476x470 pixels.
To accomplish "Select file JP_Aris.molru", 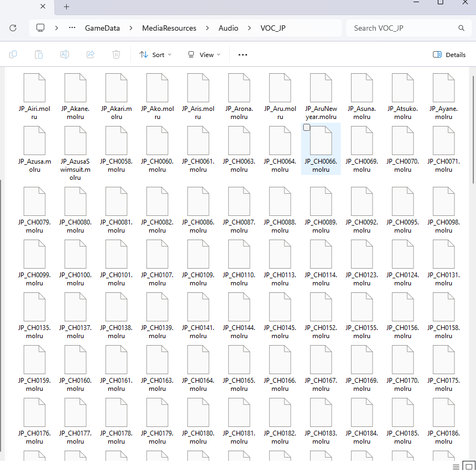I will tap(198, 96).
